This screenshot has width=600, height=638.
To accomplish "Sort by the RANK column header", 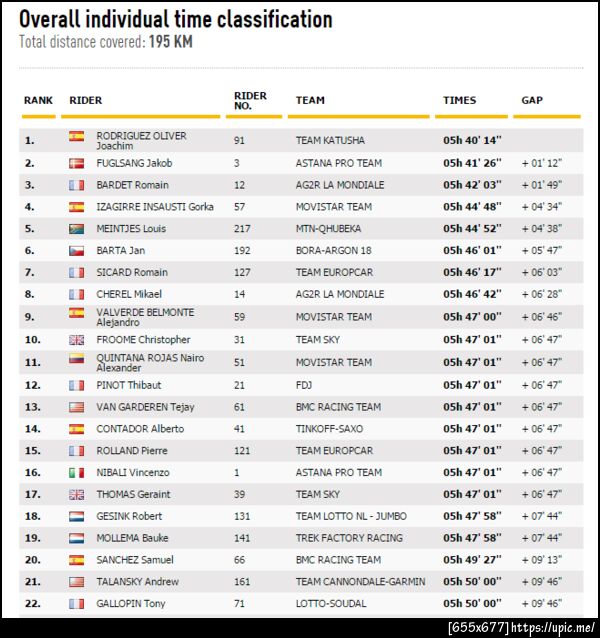I will pos(39,100).
